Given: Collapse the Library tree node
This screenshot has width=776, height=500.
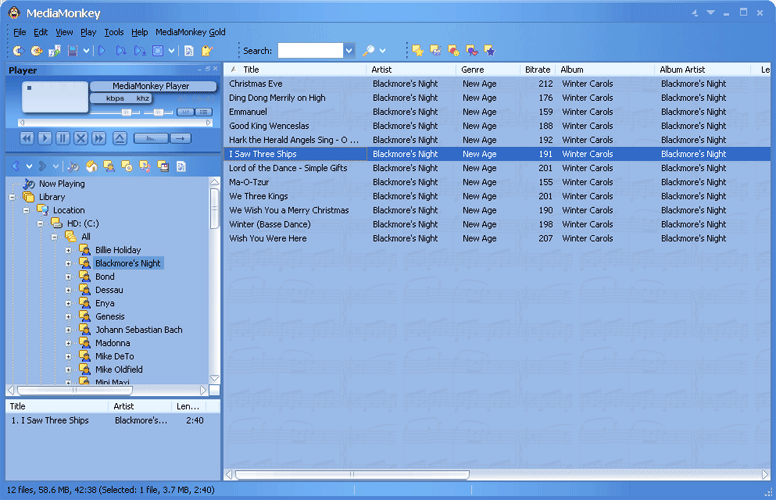Looking at the screenshot, I should (12, 197).
